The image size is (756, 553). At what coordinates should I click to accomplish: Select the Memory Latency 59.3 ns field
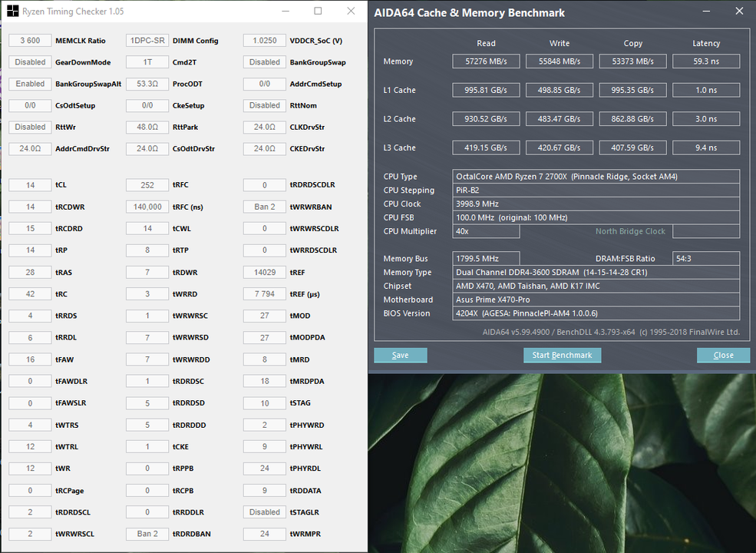click(x=706, y=61)
